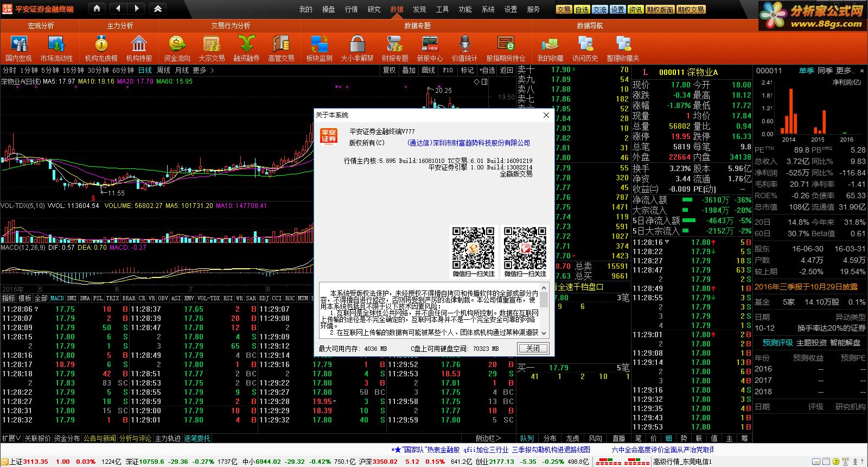The height and width of the screenshot is (467, 868).
Task: Open the 设置 menu in the top menu bar
Action: pos(510,9)
